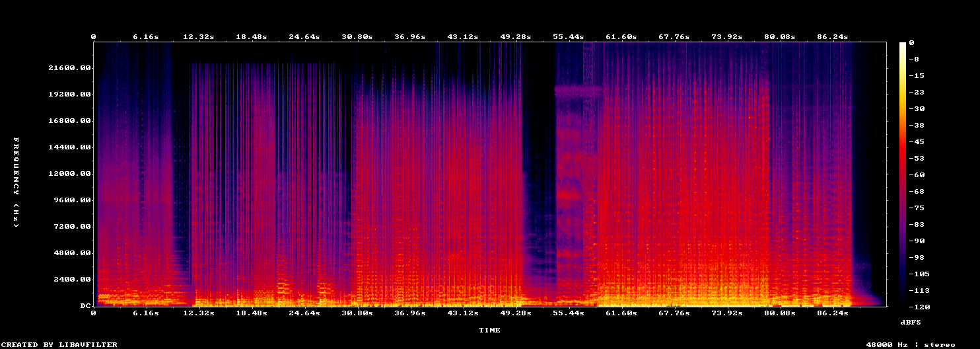Click the dBFS unit label
Screen dimensions: 980x349
911,322
